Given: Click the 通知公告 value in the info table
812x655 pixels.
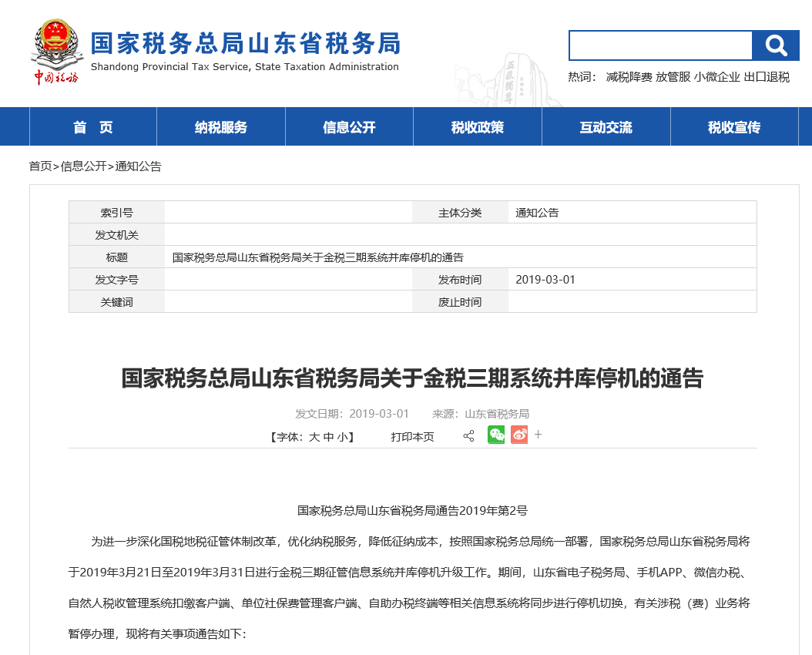Looking at the screenshot, I should (537, 213).
